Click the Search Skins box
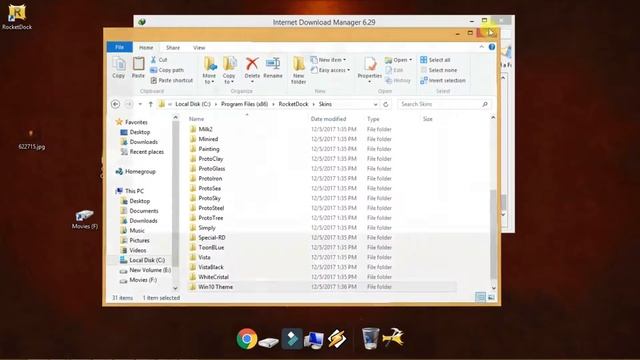This screenshot has width=640, height=360. tap(444, 104)
